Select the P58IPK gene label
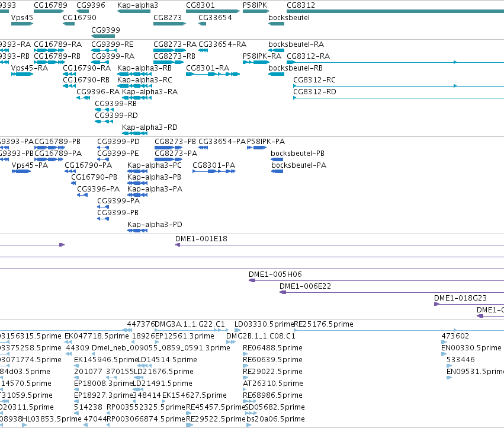The height and width of the screenshot is (428, 504). pos(255,5)
